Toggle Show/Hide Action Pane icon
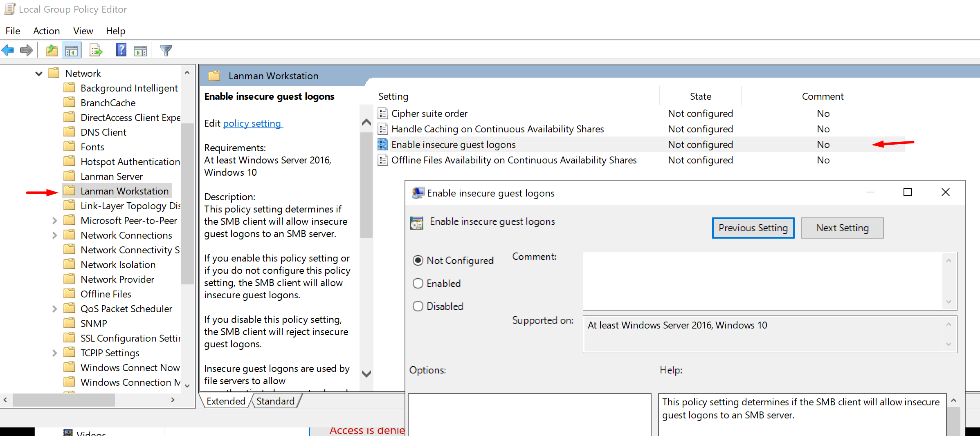Screen dimensions: 980x436 coord(140,51)
